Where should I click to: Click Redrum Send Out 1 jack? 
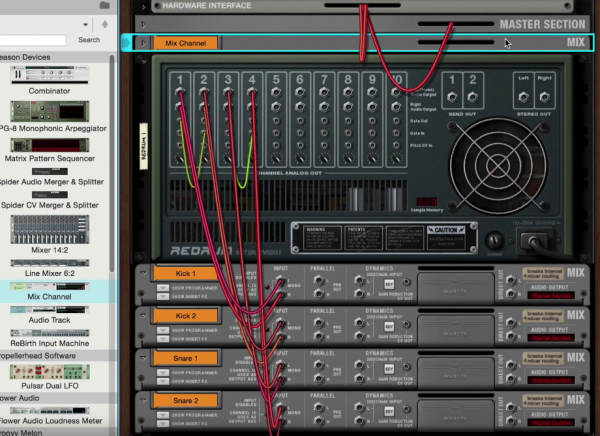[x=452, y=97]
